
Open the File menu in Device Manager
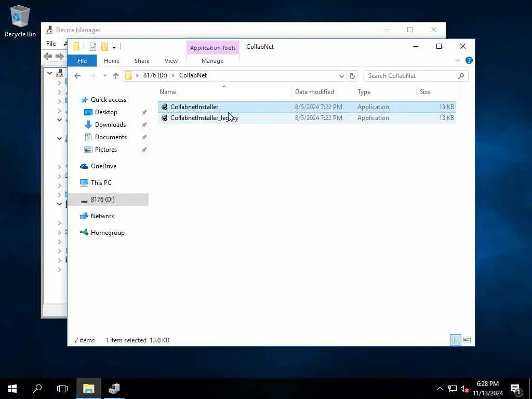coord(51,44)
